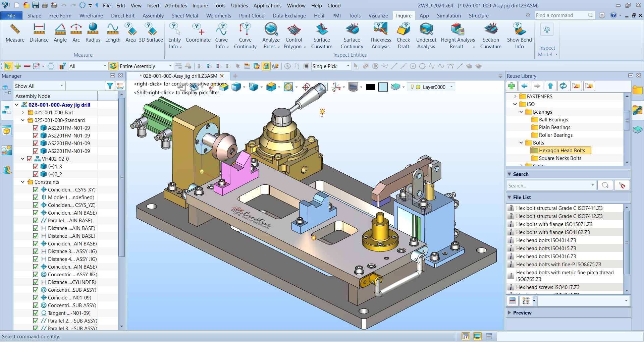This screenshot has width=644, height=342.
Task: Disable the Middle 1 constraint checkbox
Action: pos(36,197)
